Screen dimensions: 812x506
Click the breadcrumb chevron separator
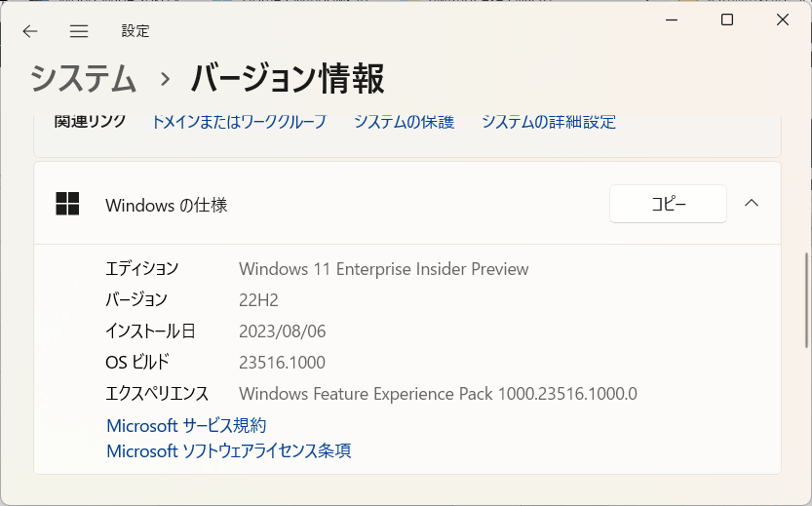click(165, 79)
